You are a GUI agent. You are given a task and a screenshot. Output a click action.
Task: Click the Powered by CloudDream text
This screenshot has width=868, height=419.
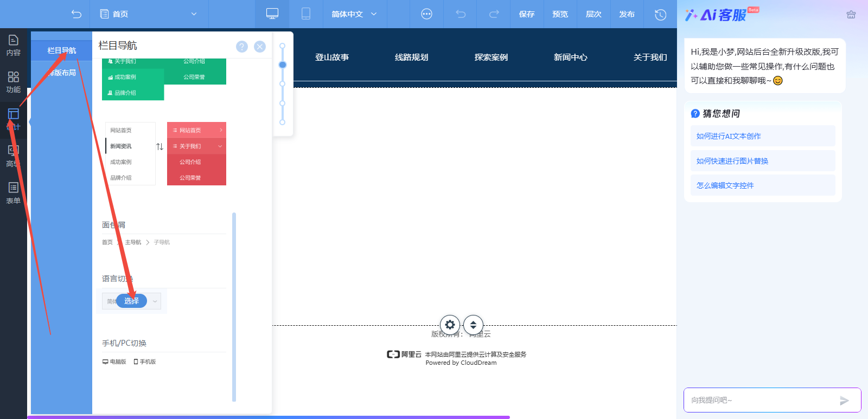[x=461, y=363]
